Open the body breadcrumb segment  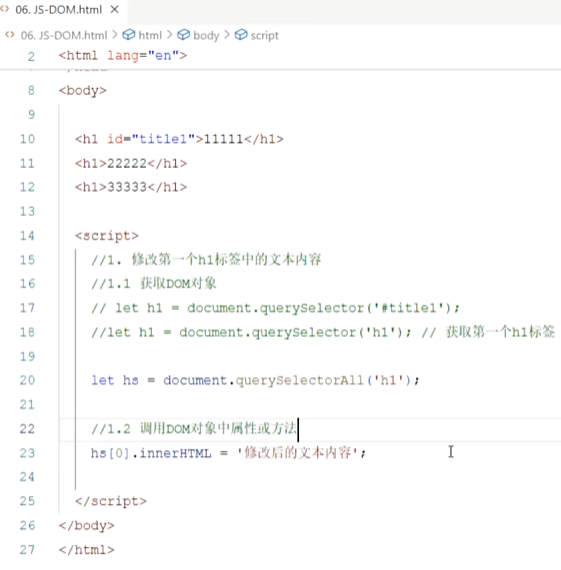(206, 36)
